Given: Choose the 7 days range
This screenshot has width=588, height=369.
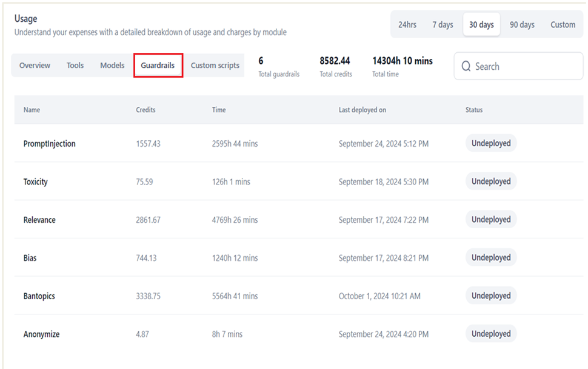Looking at the screenshot, I should click(x=443, y=25).
